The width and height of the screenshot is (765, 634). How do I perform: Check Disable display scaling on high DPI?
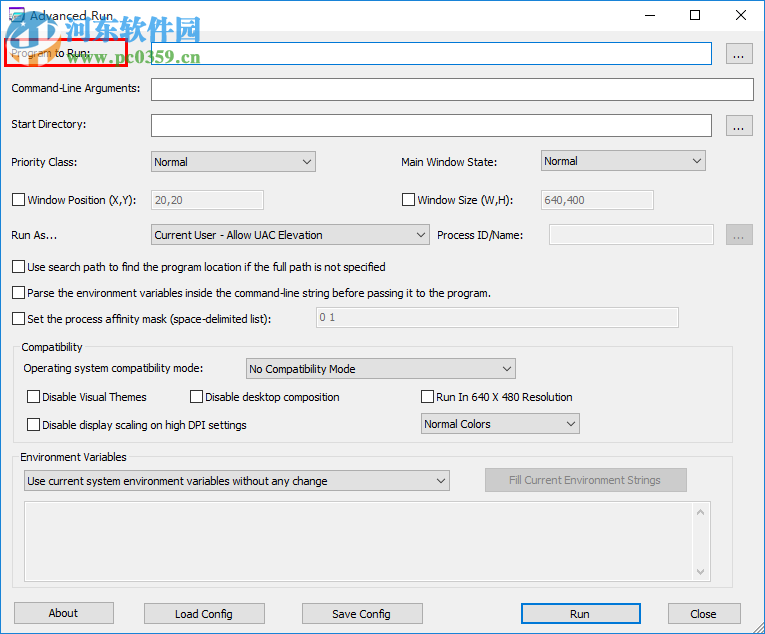pyautogui.click(x=34, y=425)
